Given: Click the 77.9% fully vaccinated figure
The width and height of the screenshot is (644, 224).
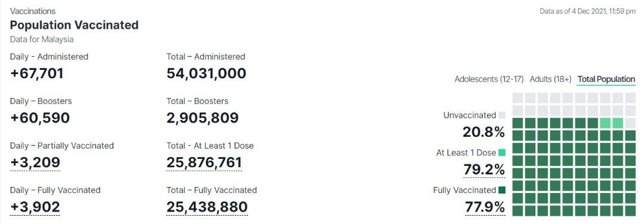Looking at the screenshot, I should (485, 207).
